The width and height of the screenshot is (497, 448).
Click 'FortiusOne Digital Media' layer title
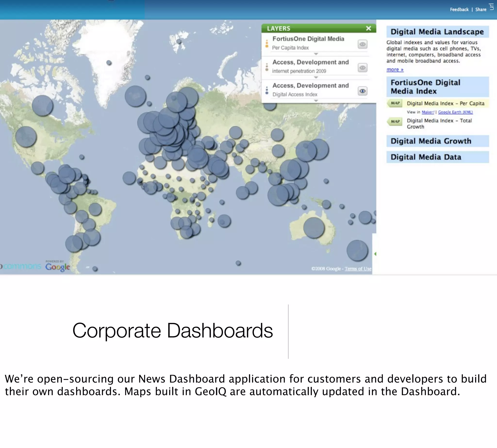click(308, 39)
